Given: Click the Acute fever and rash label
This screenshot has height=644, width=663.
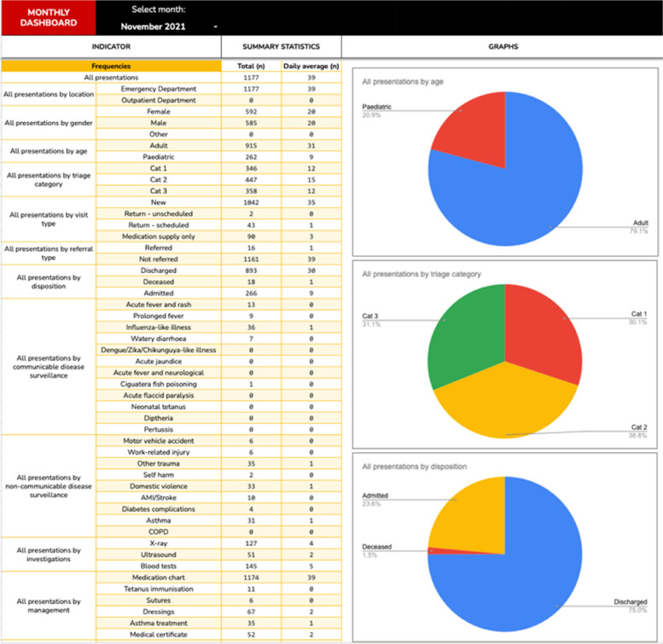Looking at the screenshot, I should [x=159, y=305].
